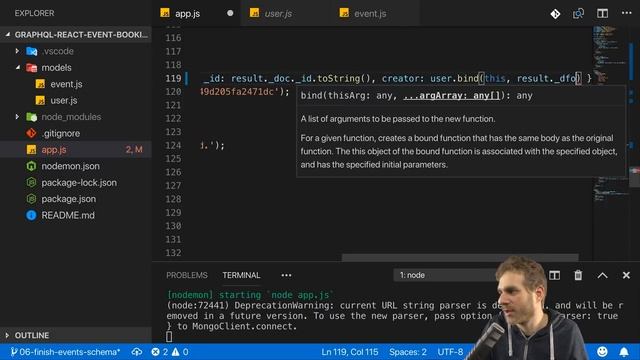Expand the node_modules folder
This screenshot has height=360, width=640.
coord(76,117)
